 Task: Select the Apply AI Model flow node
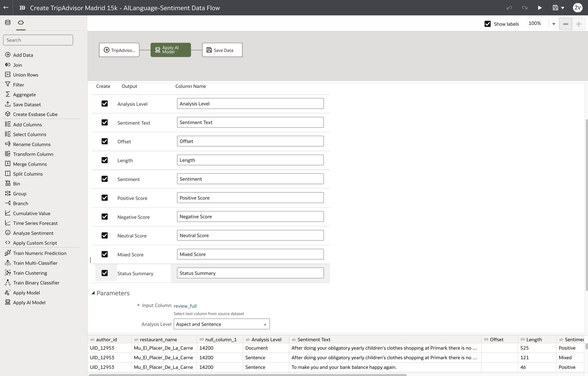point(171,50)
